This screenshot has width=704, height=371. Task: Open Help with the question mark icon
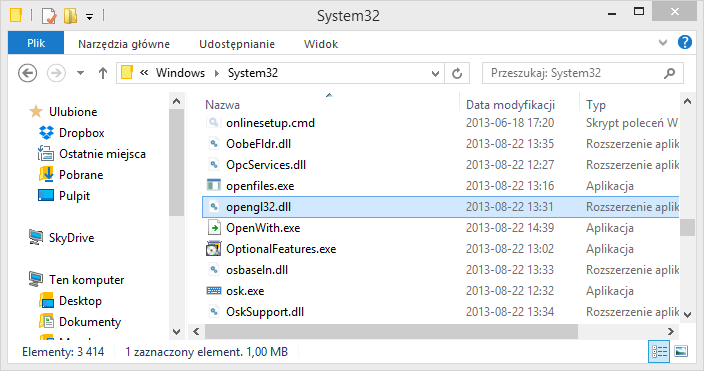(x=685, y=42)
